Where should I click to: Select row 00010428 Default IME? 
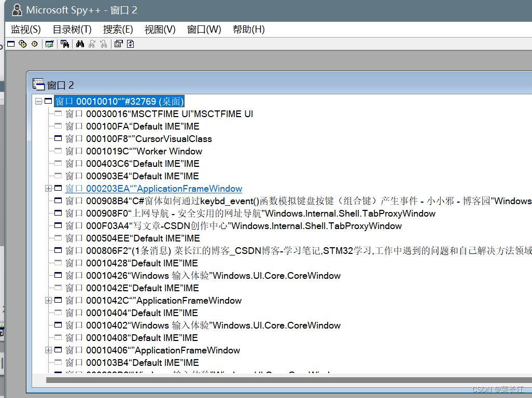(x=132, y=263)
